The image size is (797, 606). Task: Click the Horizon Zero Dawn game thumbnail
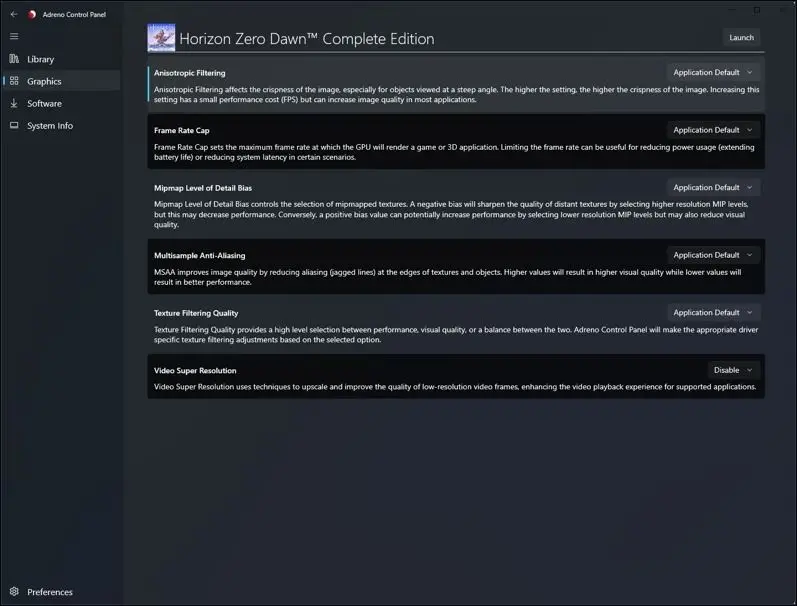coord(161,37)
